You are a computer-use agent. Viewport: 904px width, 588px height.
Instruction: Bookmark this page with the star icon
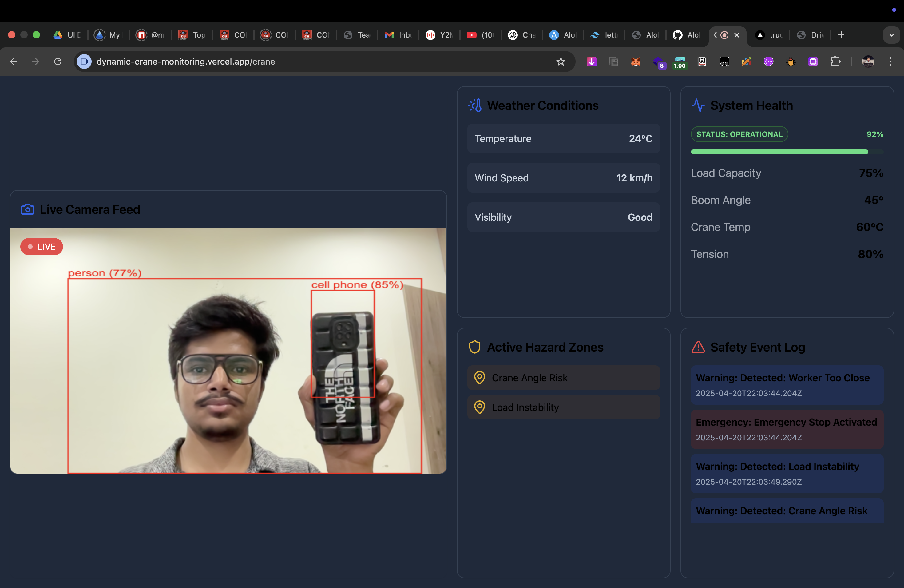coord(561,62)
